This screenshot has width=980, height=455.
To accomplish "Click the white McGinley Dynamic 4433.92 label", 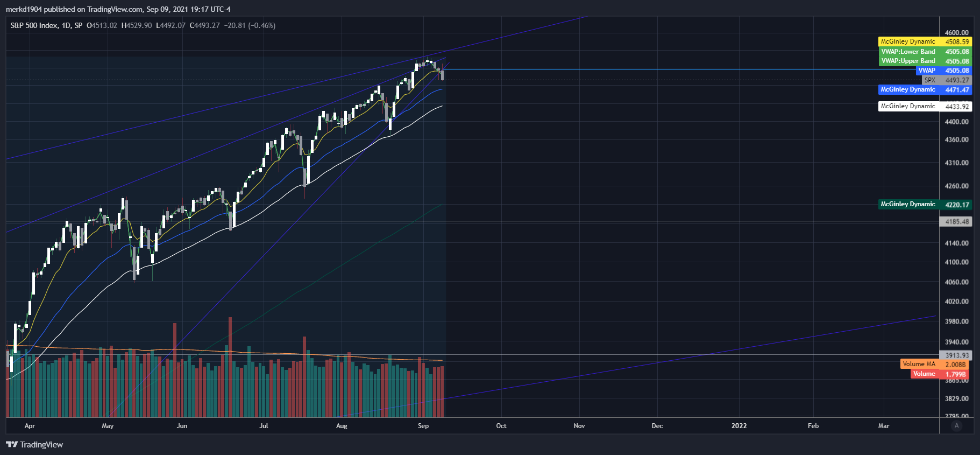I will coord(925,107).
